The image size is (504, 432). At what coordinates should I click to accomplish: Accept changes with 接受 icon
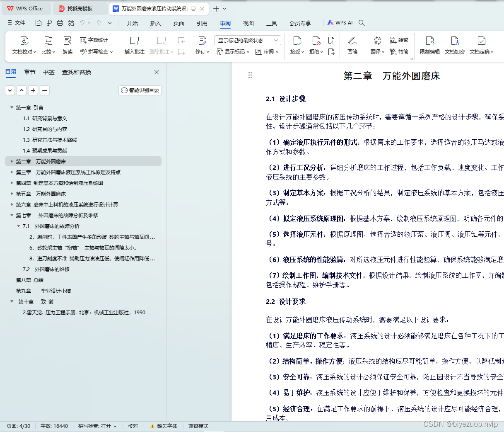coord(297,41)
